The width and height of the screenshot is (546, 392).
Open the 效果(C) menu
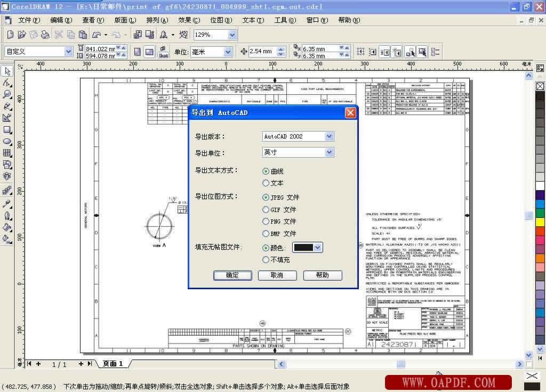189,20
